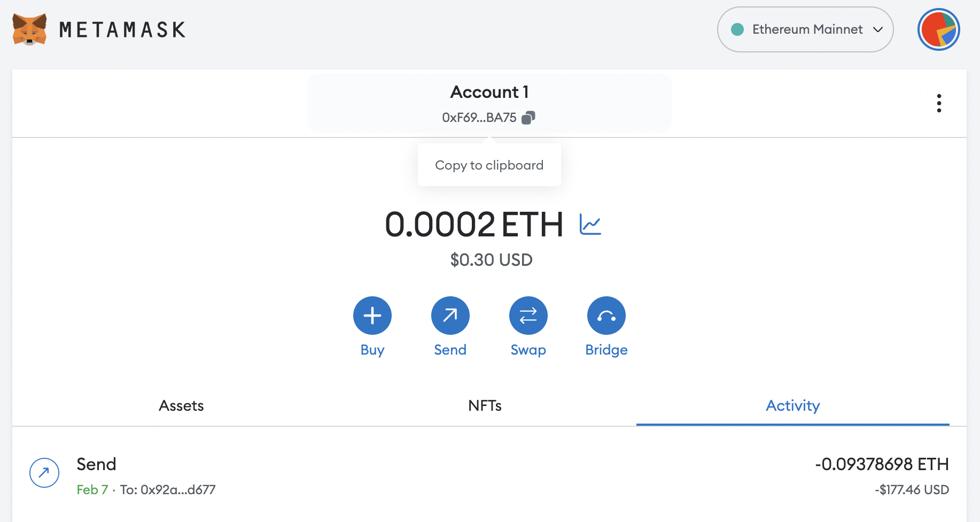Open the account avatar menu
This screenshot has width=980, height=522.
(x=938, y=29)
